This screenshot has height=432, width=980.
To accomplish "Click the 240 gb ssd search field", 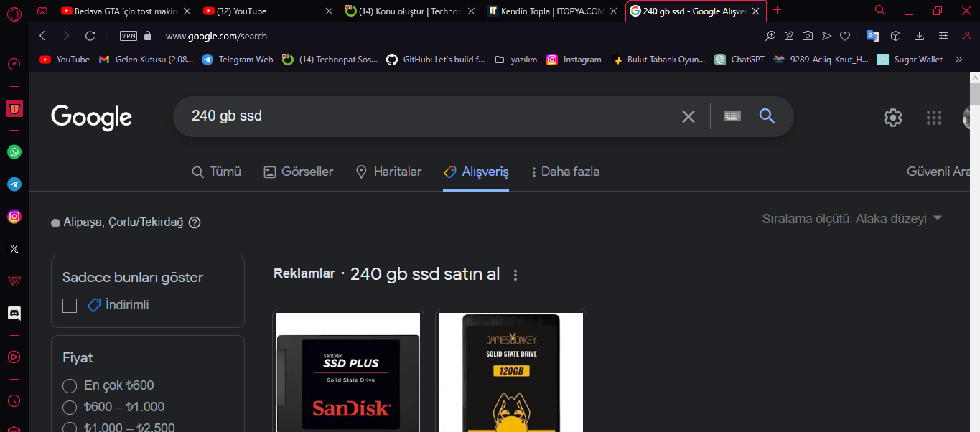I will (431, 116).
